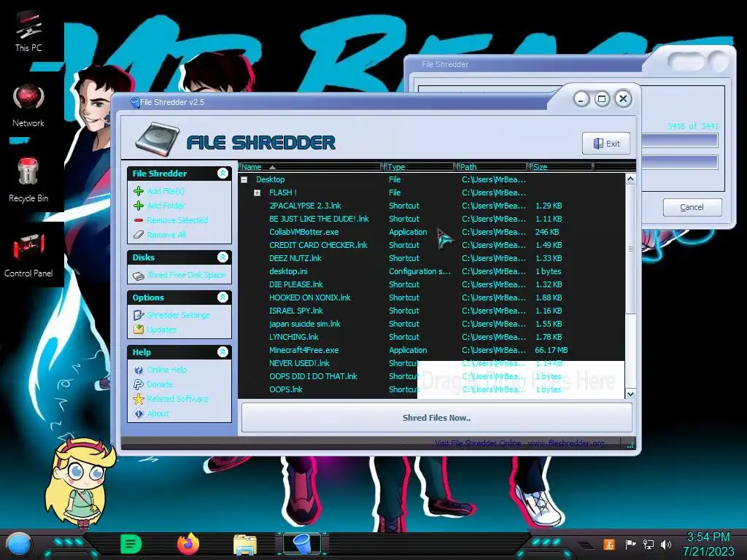
Task: Select the CollabVMBotter.exe row
Action: coord(431,232)
